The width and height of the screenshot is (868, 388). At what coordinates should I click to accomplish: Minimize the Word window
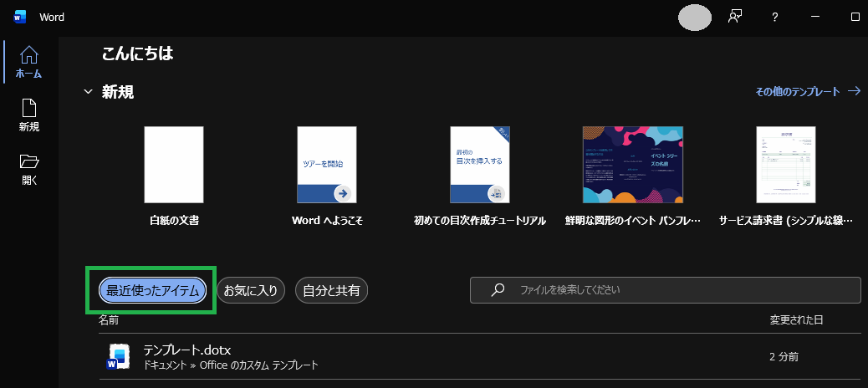click(814, 18)
